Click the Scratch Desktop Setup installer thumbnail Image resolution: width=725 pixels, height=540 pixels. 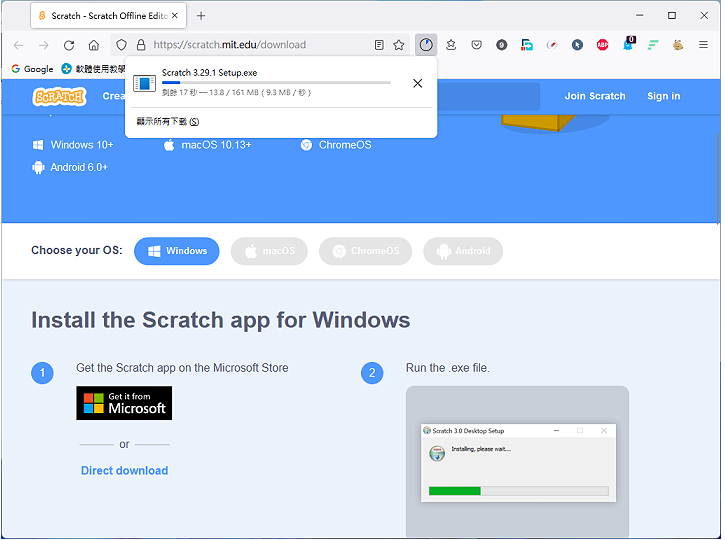point(518,462)
